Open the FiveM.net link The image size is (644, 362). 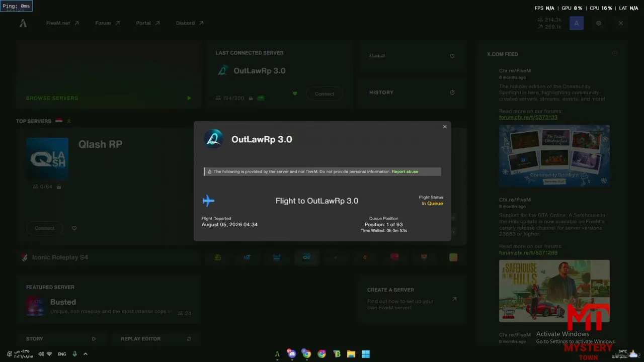[62, 23]
